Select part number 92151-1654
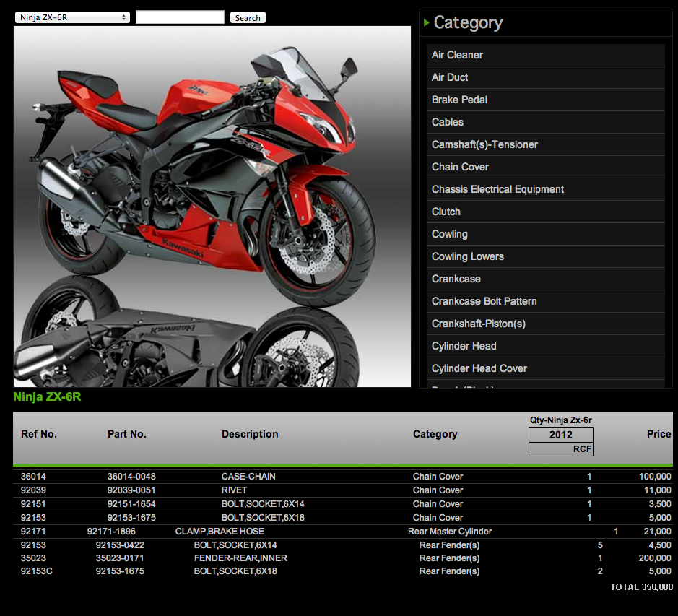The height and width of the screenshot is (616, 678). click(131, 504)
